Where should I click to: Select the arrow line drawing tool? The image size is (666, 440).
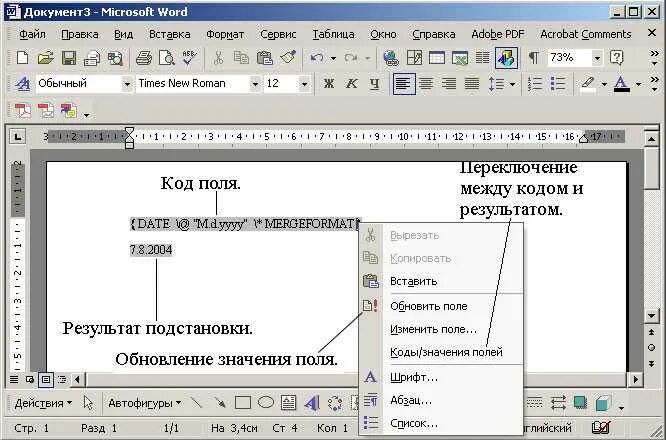[220, 403]
